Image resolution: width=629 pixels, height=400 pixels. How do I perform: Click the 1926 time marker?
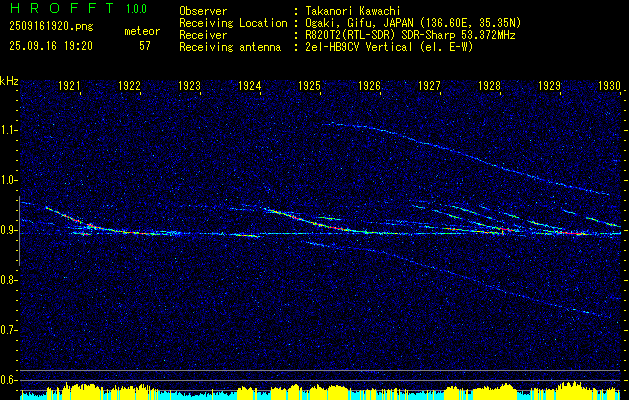(x=369, y=85)
